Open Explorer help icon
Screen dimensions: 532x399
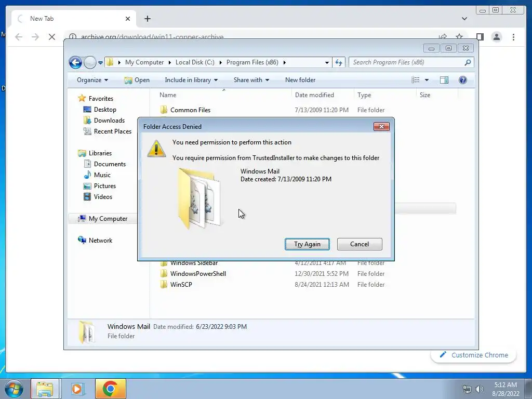[462, 80]
